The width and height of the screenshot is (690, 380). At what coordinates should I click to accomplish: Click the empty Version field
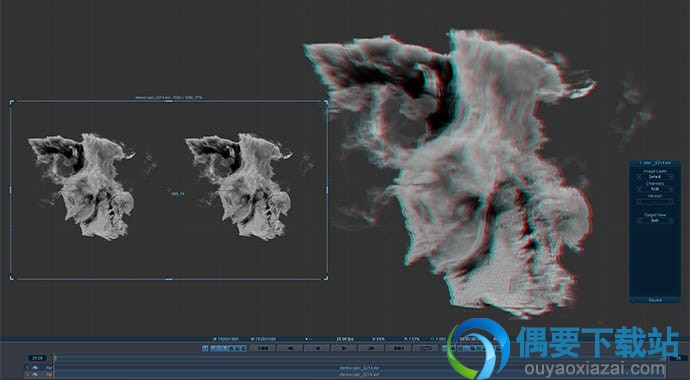pyautogui.click(x=655, y=201)
